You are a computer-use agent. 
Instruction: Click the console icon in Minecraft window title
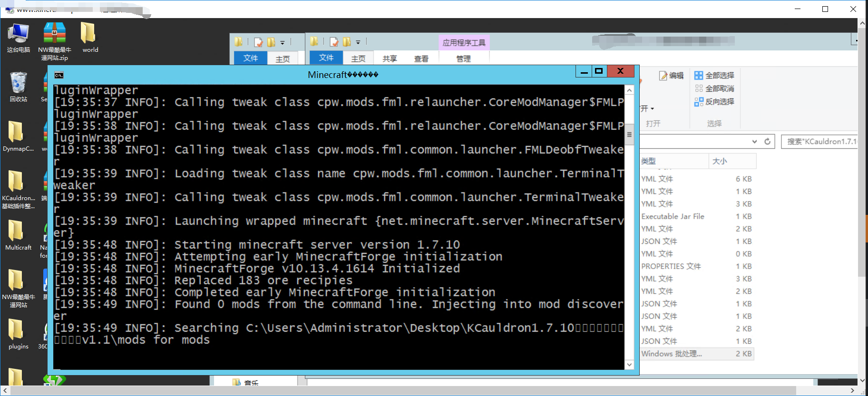point(59,75)
